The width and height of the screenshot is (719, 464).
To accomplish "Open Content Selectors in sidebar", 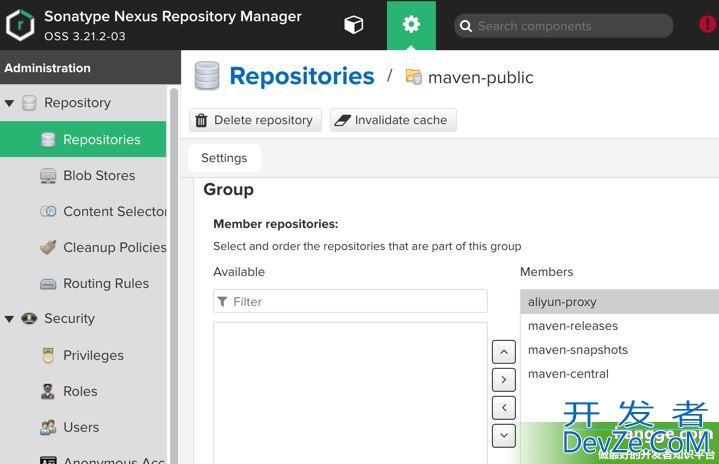I will click(x=115, y=211).
